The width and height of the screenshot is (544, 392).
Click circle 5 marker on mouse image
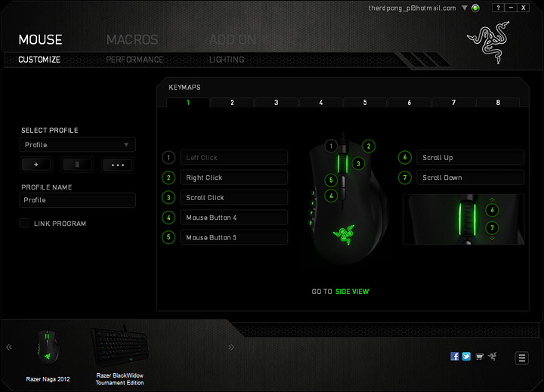point(331,180)
